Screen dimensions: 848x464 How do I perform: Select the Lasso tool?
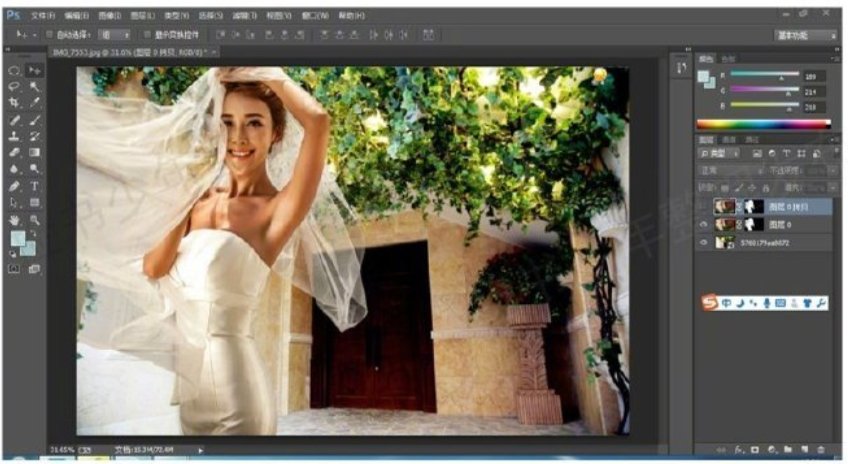14,87
